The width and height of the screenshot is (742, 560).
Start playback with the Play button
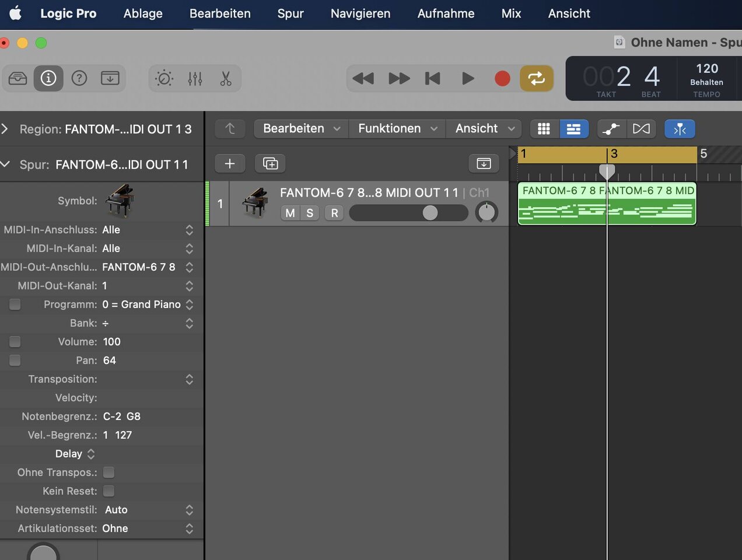coord(467,78)
